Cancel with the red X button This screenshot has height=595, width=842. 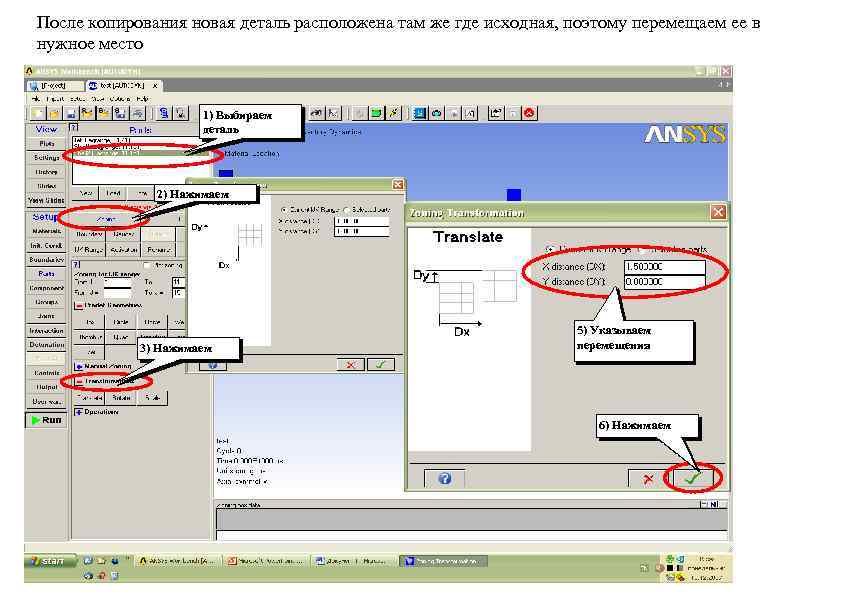coord(647,477)
